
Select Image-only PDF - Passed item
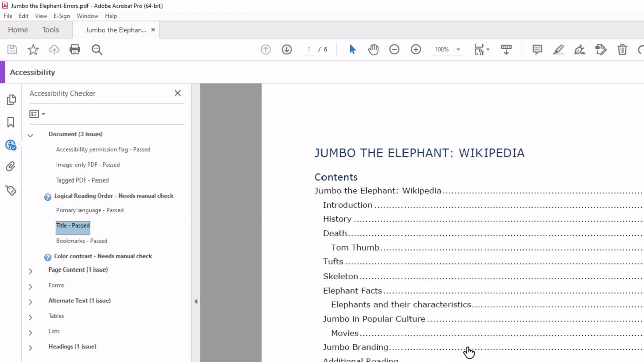coord(88,165)
